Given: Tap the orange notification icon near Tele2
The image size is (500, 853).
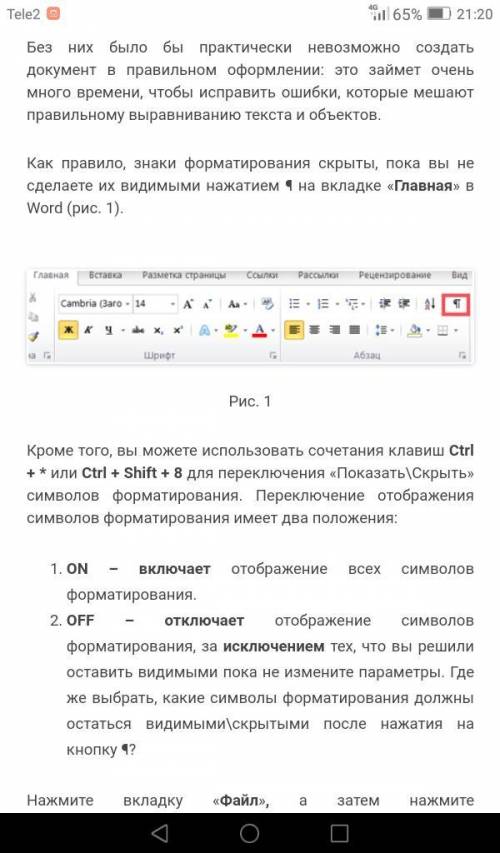Looking at the screenshot, I should tap(53, 14).
